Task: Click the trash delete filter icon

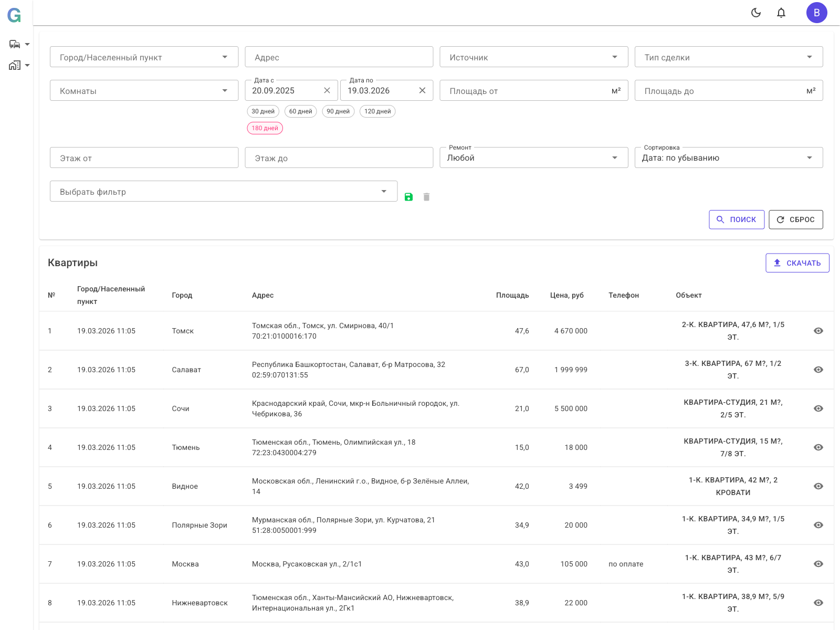Action: tap(426, 197)
